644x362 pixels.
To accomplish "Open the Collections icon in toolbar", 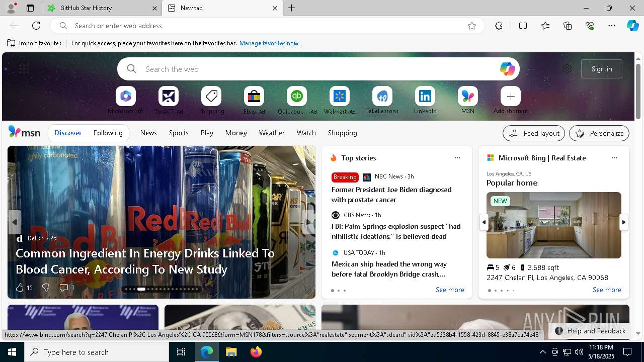I will click(568, 26).
